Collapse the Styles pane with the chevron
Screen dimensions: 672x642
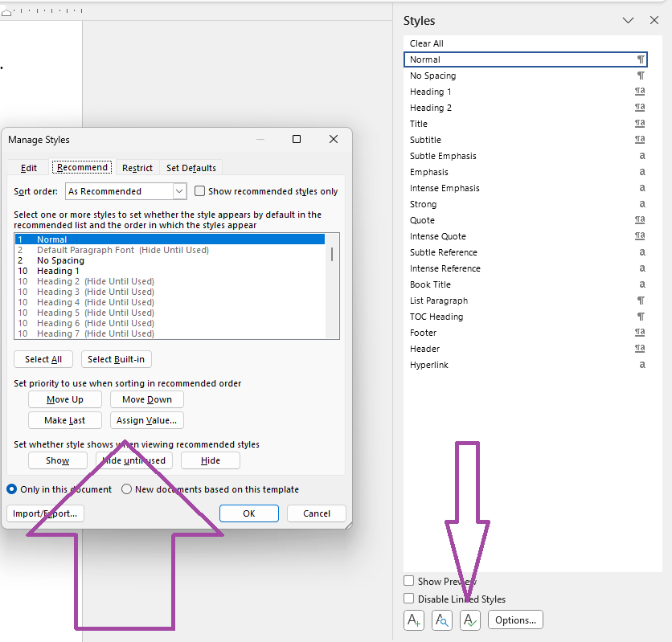pos(628,20)
